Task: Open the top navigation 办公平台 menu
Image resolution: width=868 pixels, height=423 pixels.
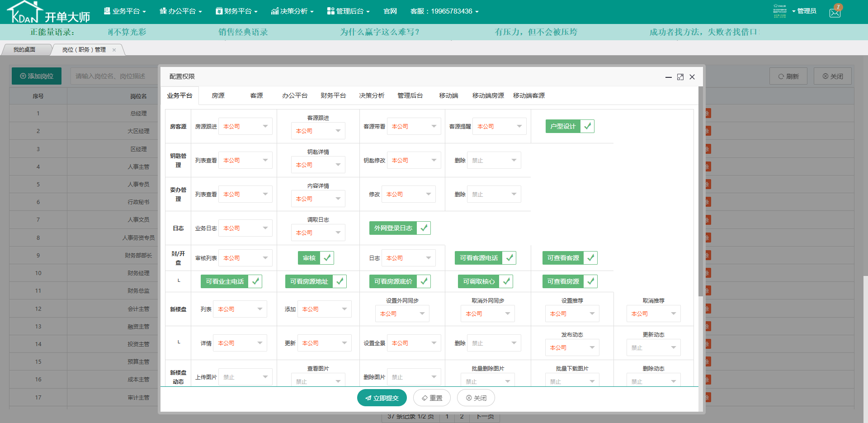Action: click(180, 11)
